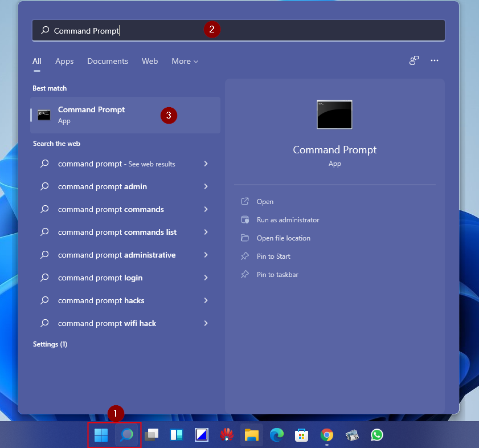Open Task View from the taskbar
Screen dimensions: 479x448
151,435
